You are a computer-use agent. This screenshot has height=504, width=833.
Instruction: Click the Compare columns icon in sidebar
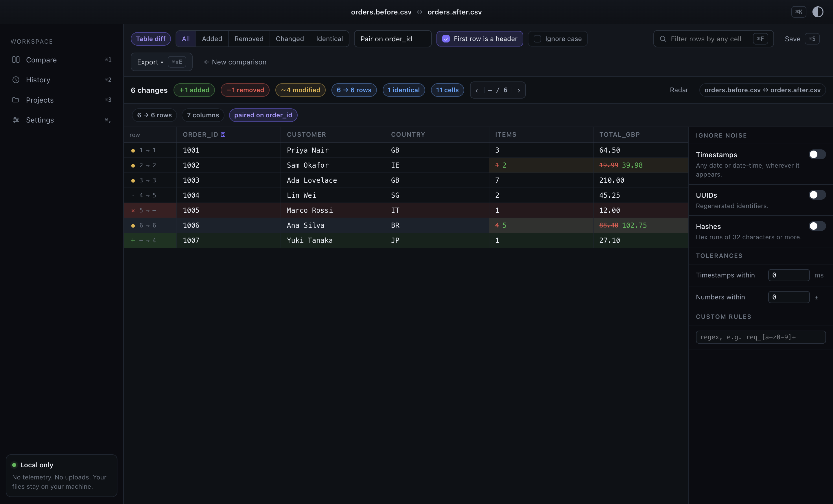coord(16,60)
